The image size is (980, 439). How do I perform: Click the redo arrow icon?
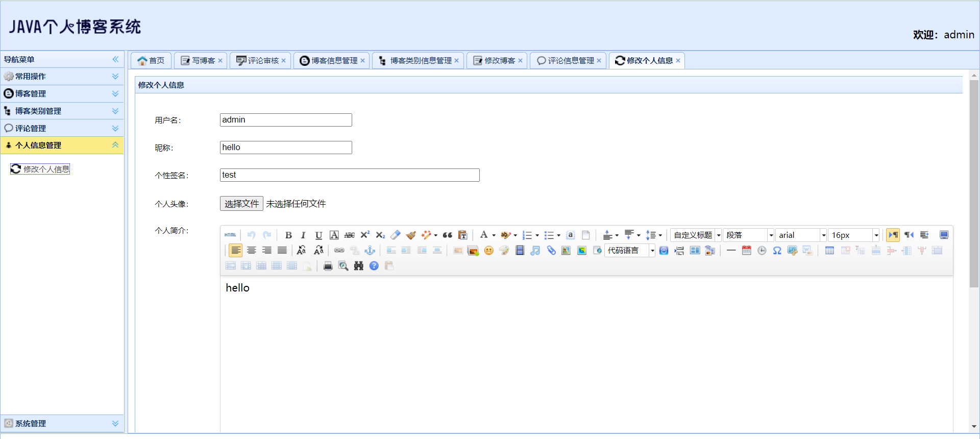coord(266,235)
